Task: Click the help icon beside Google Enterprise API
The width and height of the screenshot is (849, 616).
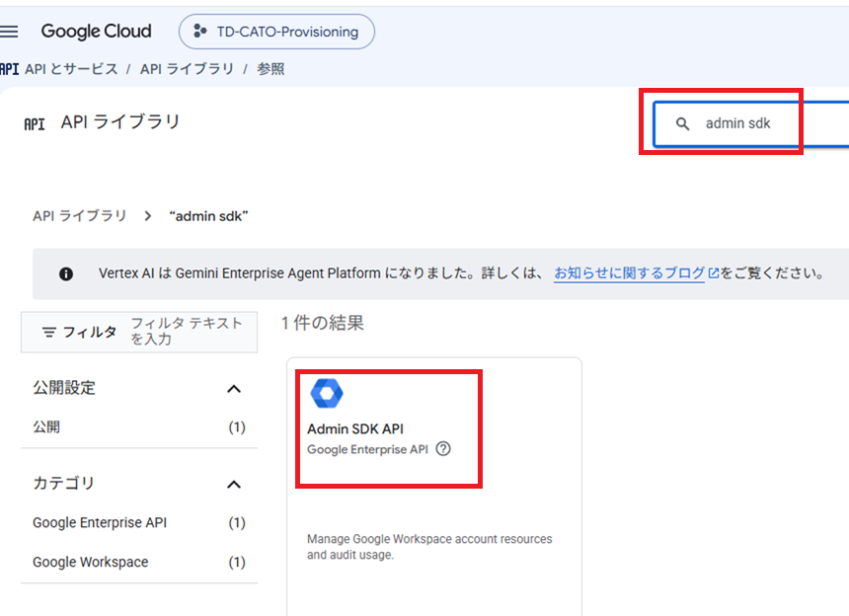Action: pos(443,449)
